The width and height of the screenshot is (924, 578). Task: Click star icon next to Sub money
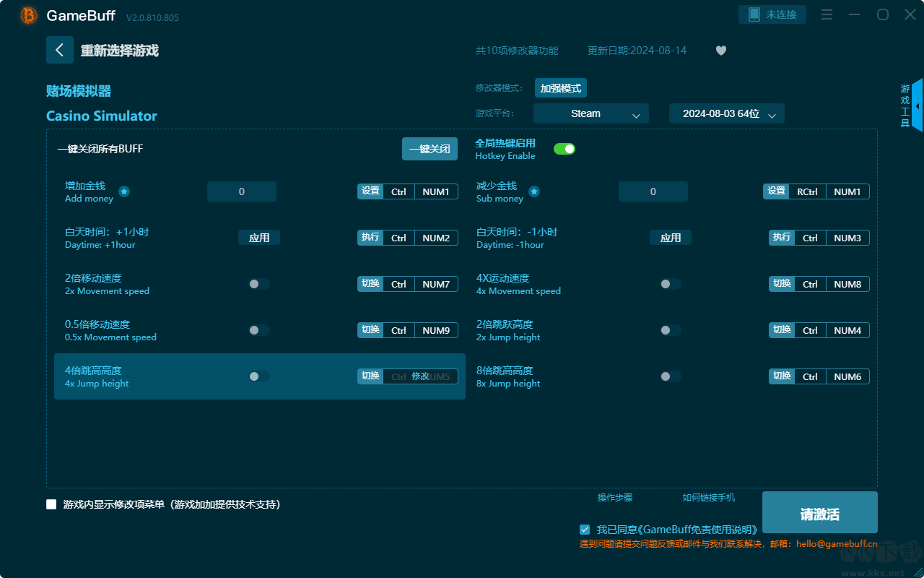(534, 191)
